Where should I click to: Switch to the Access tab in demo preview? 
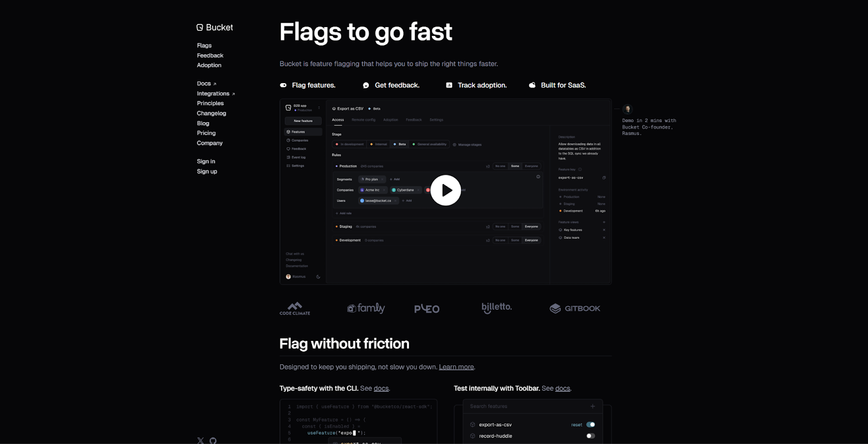pyautogui.click(x=338, y=120)
